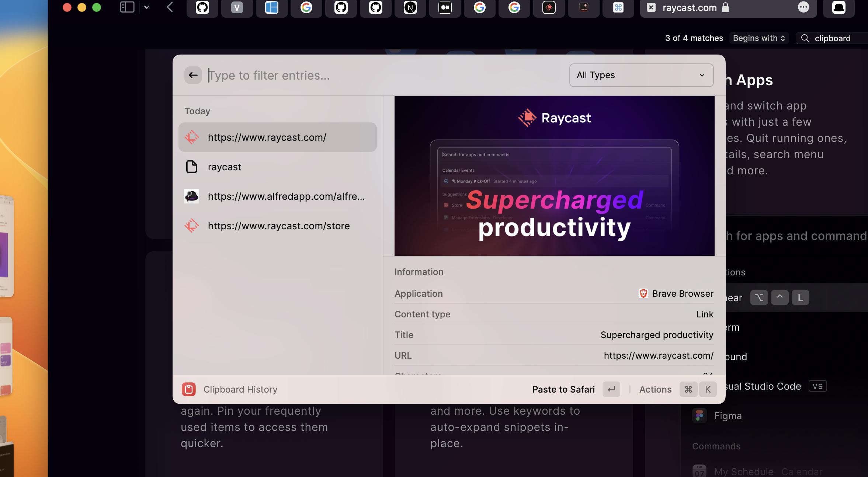Open the Actions menu
The width and height of the screenshot is (868, 477).
[655, 389]
